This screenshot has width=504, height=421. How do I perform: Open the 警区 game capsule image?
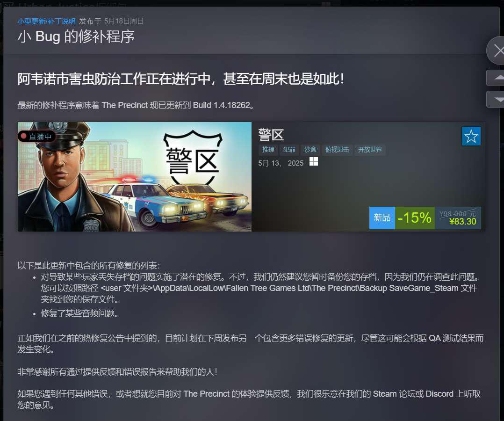(134, 176)
